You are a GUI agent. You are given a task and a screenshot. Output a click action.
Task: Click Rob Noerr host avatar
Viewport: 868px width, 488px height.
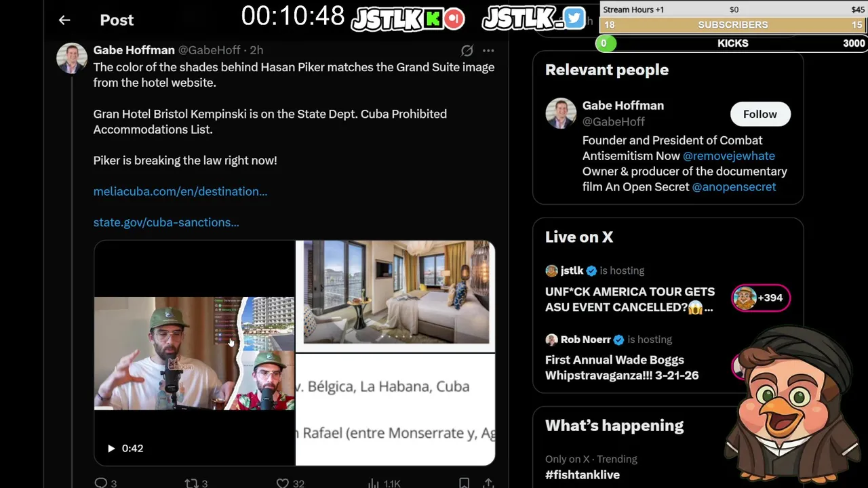551,340
